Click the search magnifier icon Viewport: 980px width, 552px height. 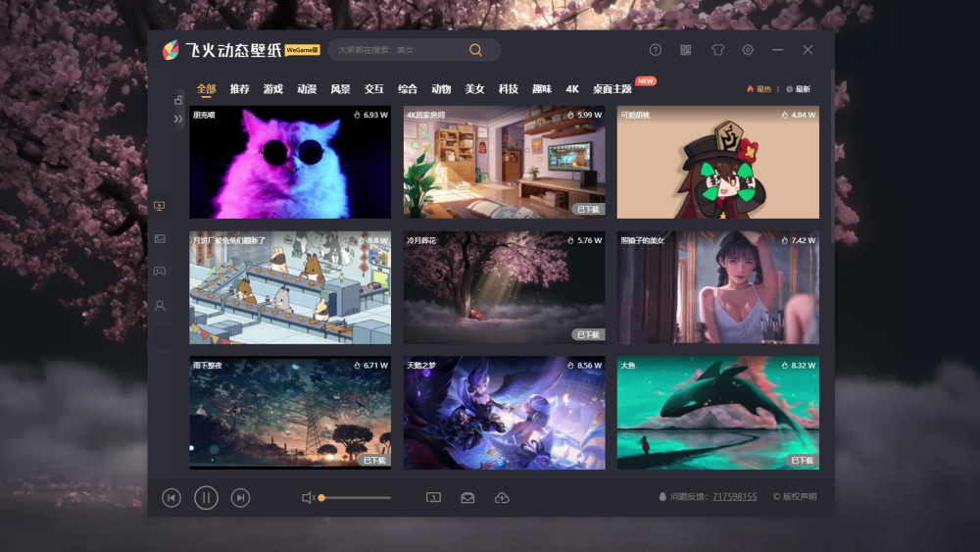[x=475, y=50]
